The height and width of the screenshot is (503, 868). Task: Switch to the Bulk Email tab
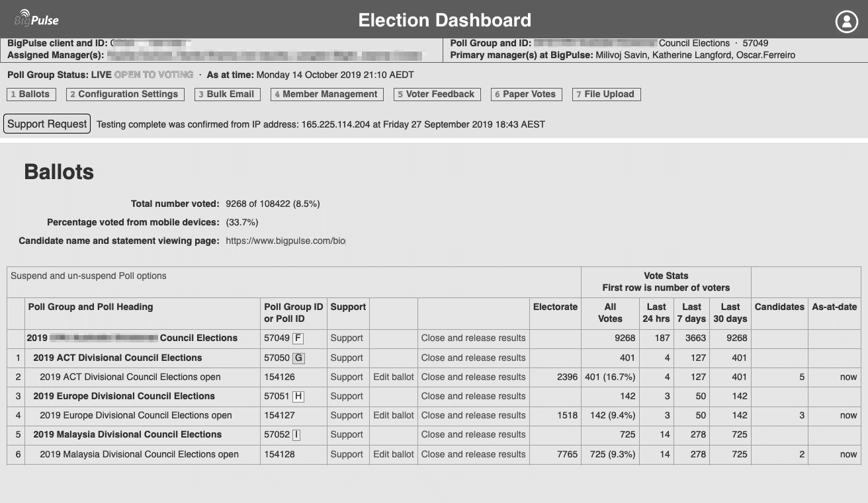tap(228, 95)
